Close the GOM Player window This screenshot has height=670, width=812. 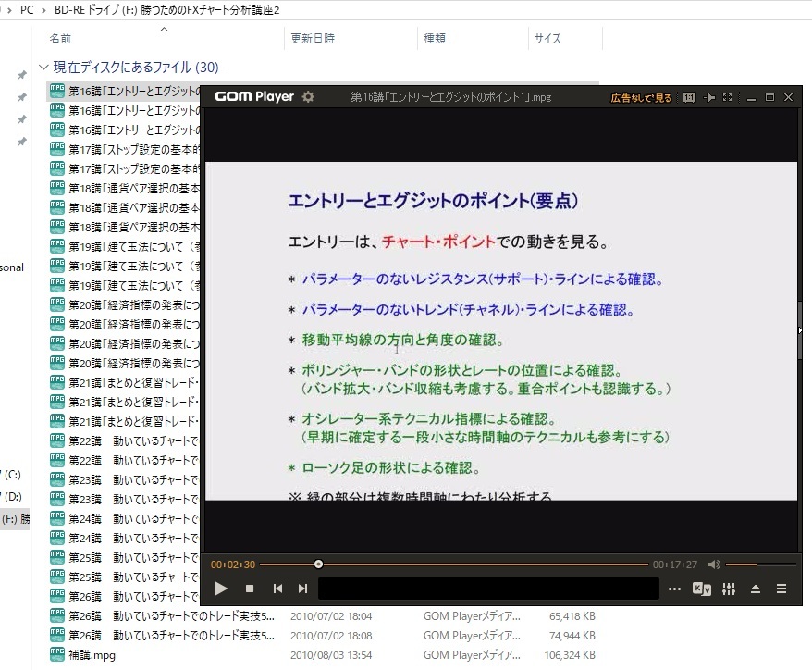(788, 97)
